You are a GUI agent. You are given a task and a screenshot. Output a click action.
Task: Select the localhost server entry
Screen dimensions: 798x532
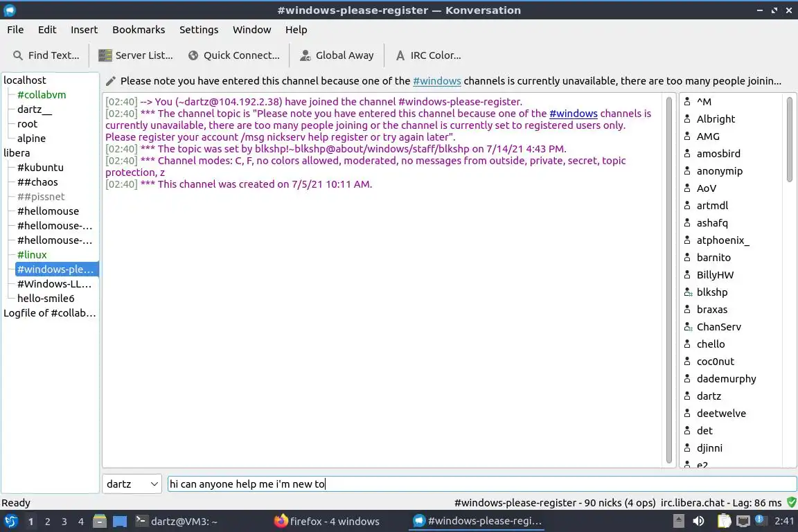(25, 80)
